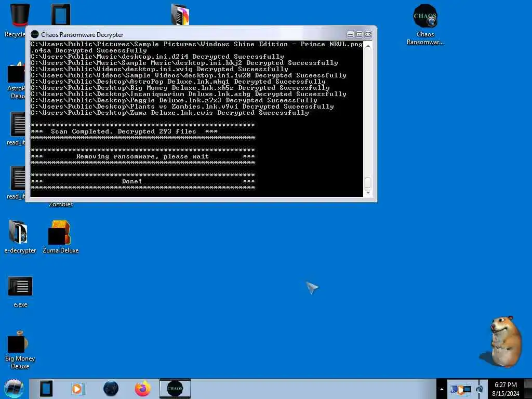Select the AstroPop Deluxe desktop icon
Screen dimensions: 532x399
click(x=16, y=81)
